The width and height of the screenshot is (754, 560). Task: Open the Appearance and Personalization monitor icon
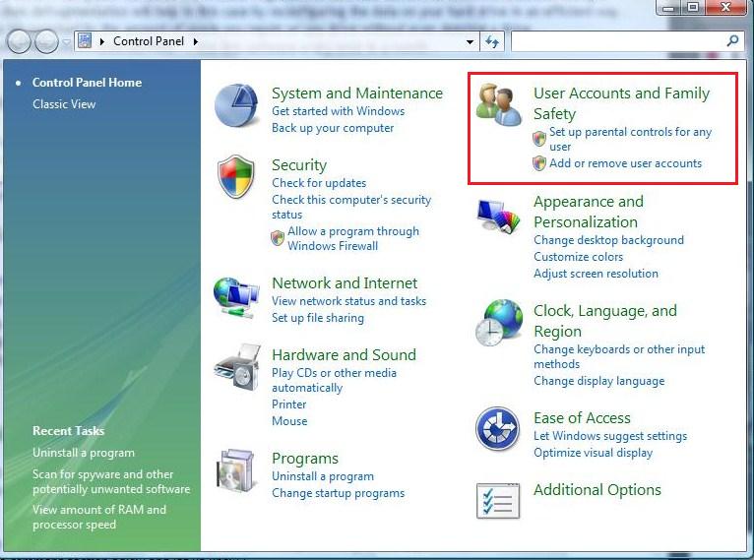click(499, 217)
